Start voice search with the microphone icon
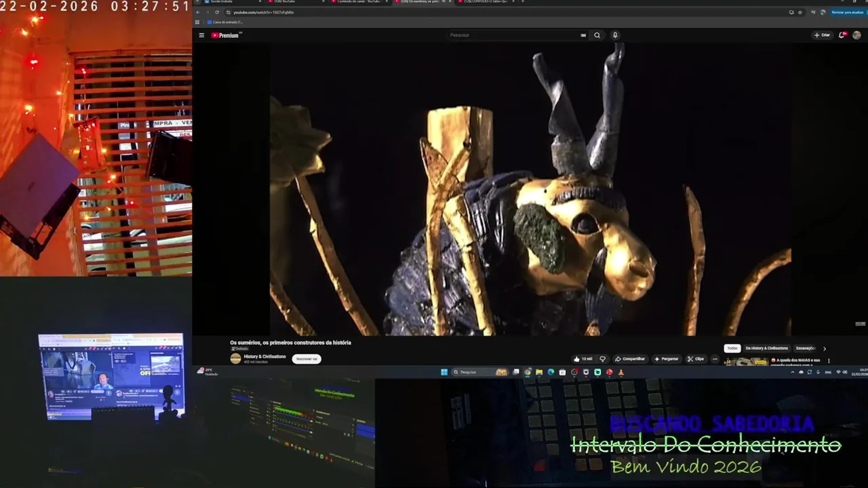This screenshot has height=488, width=868. click(615, 35)
